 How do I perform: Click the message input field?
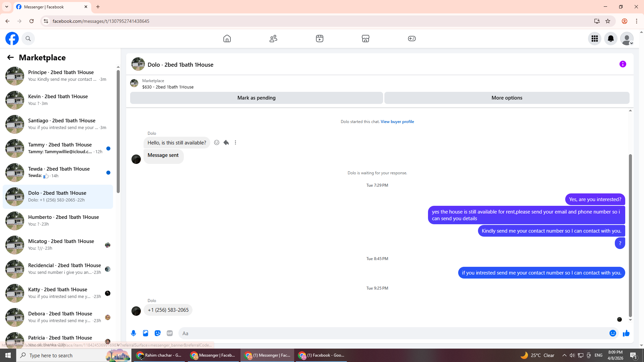coord(392,333)
